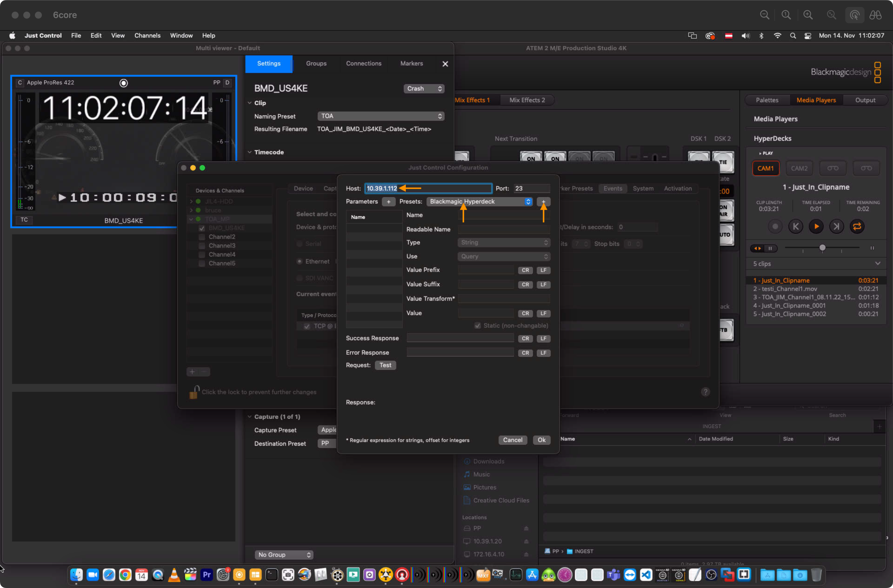
Task: Click the lock icon to prevent changes
Action: [194, 392]
